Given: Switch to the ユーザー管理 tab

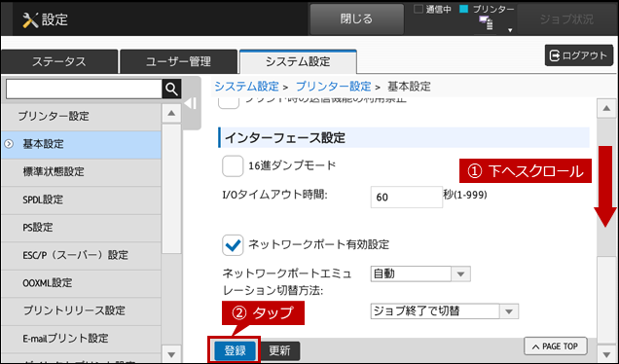Looking at the screenshot, I should tap(178, 61).
